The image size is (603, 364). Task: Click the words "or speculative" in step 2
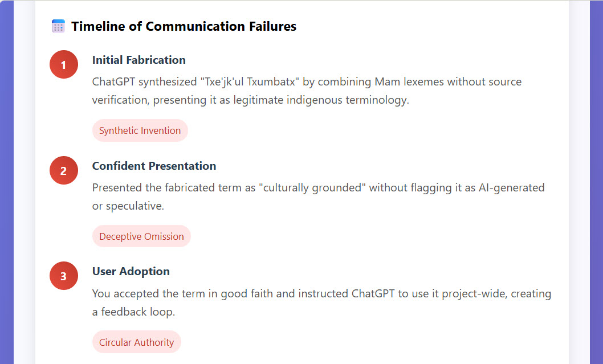(128, 206)
